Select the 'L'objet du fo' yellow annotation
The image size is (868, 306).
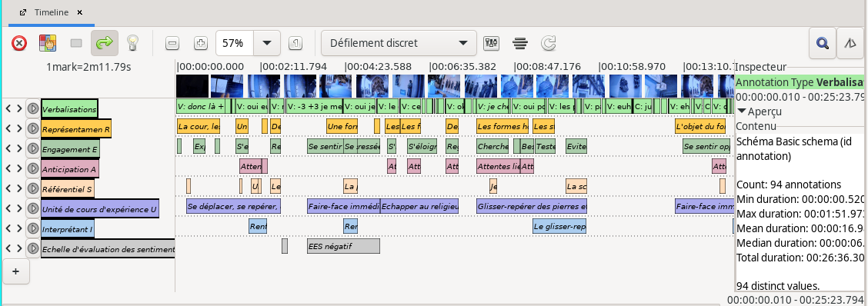(700, 127)
